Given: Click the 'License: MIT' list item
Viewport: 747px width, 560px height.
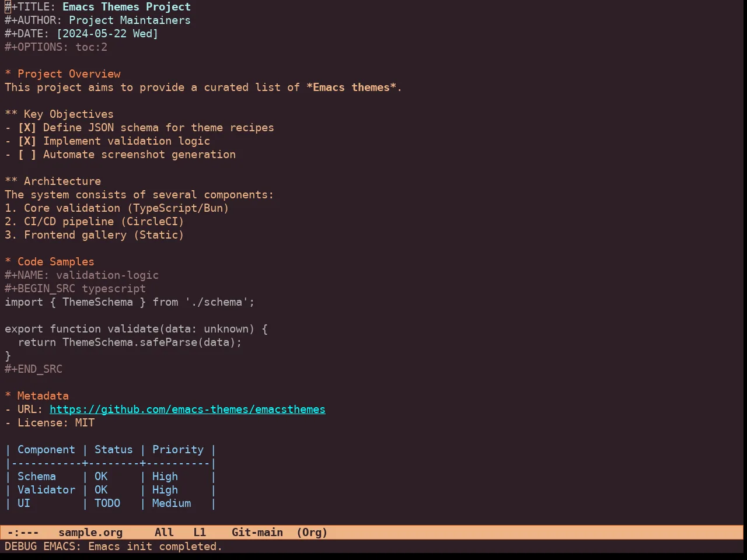Looking at the screenshot, I should 50,423.
